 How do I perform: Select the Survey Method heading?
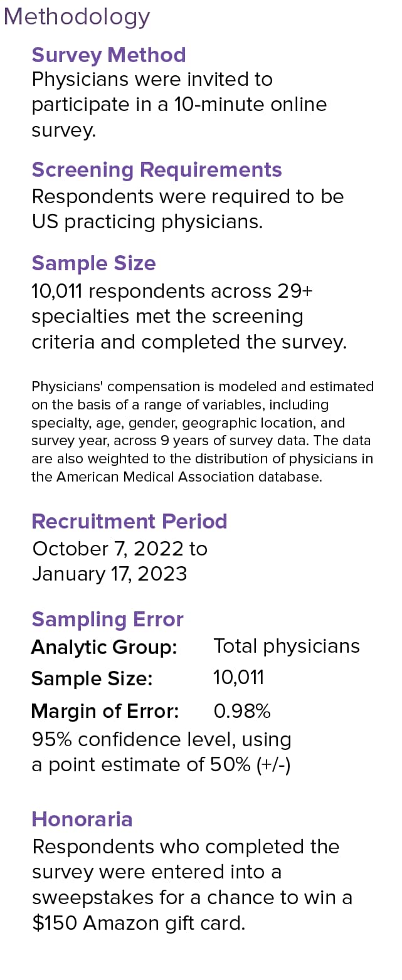[108, 55]
